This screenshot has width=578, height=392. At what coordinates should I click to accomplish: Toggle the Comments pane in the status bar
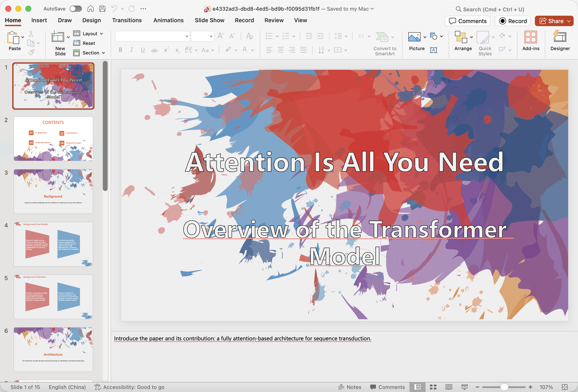(x=387, y=387)
